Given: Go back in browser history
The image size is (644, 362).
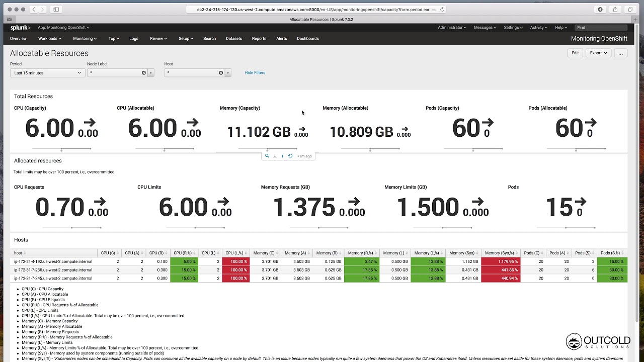Looking at the screenshot, I should pyautogui.click(x=34, y=9).
